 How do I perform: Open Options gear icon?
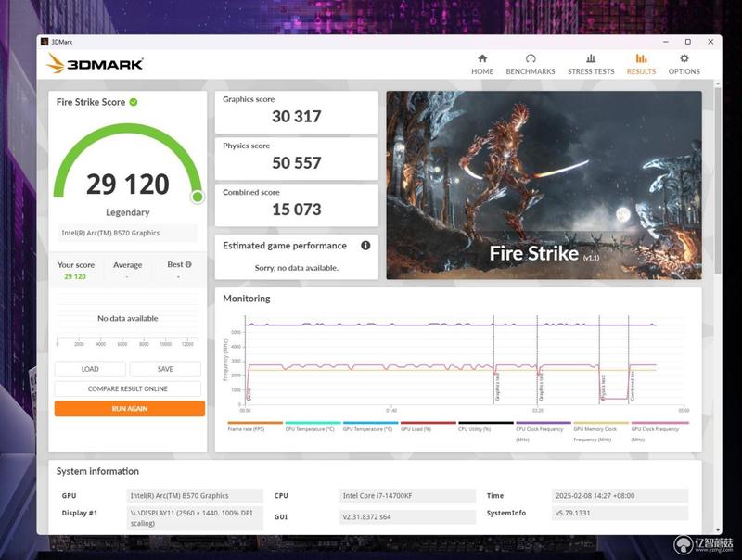tap(684, 58)
